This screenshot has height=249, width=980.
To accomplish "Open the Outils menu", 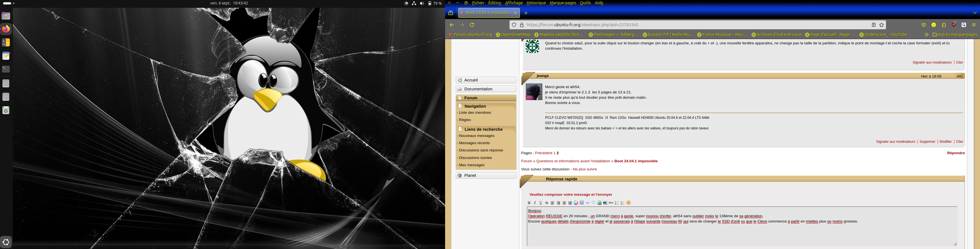I will click(585, 3).
